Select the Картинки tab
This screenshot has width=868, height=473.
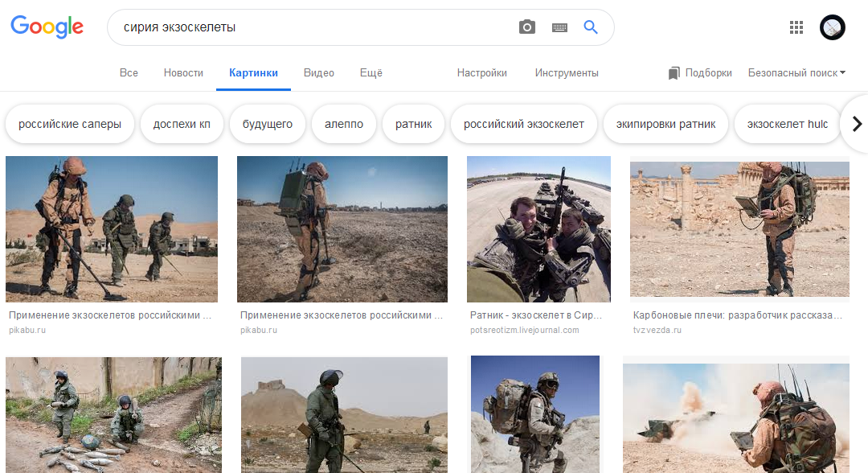[253, 72]
